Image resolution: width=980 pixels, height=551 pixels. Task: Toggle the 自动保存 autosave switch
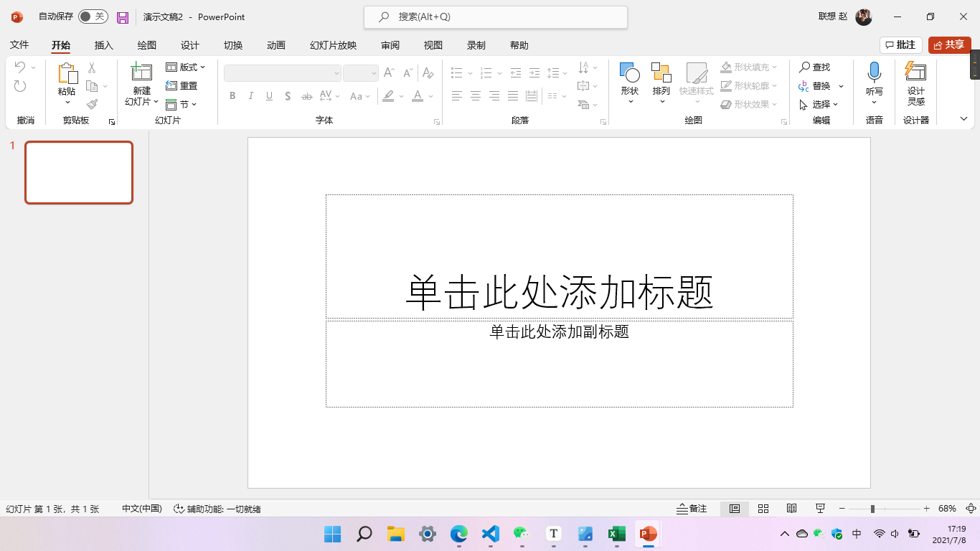(93, 17)
